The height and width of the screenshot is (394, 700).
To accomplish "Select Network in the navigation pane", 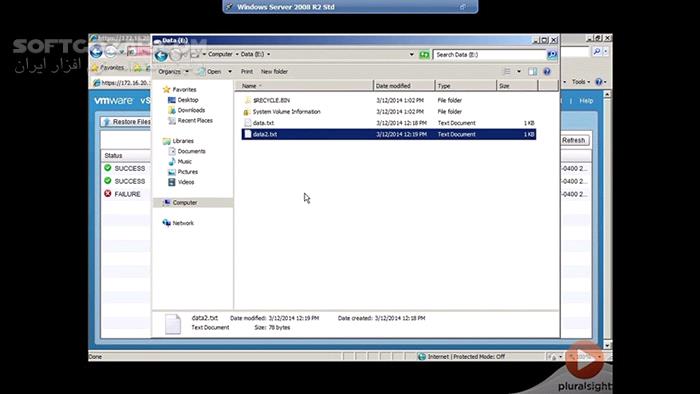I will 178,223.
